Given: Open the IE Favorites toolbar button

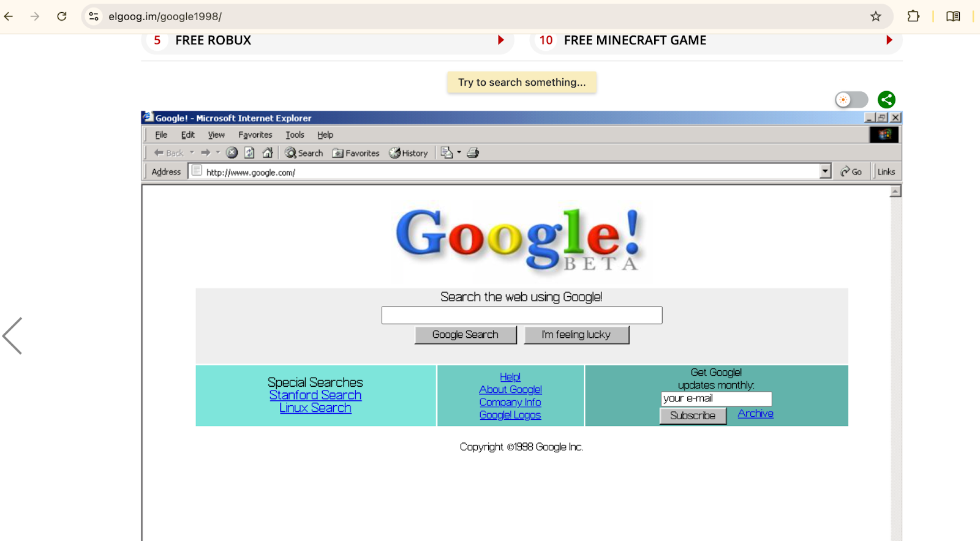Looking at the screenshot, I should pos(356,153).
